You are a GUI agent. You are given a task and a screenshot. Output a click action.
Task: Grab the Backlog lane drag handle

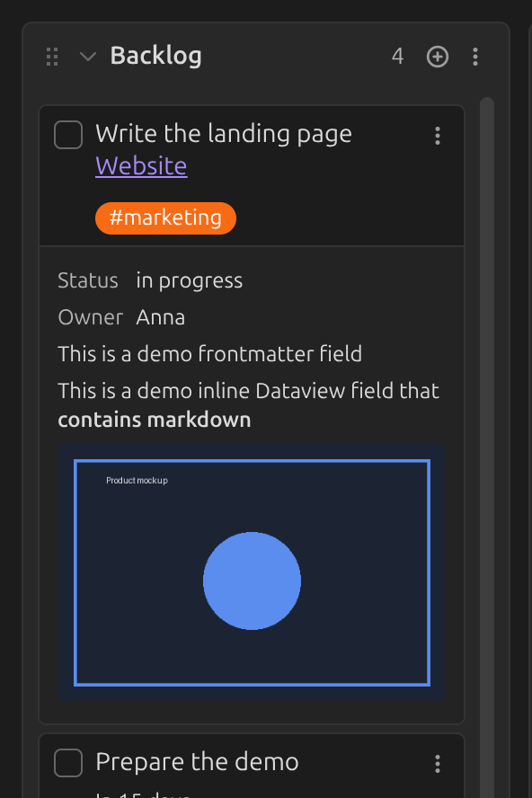(52, 57)
